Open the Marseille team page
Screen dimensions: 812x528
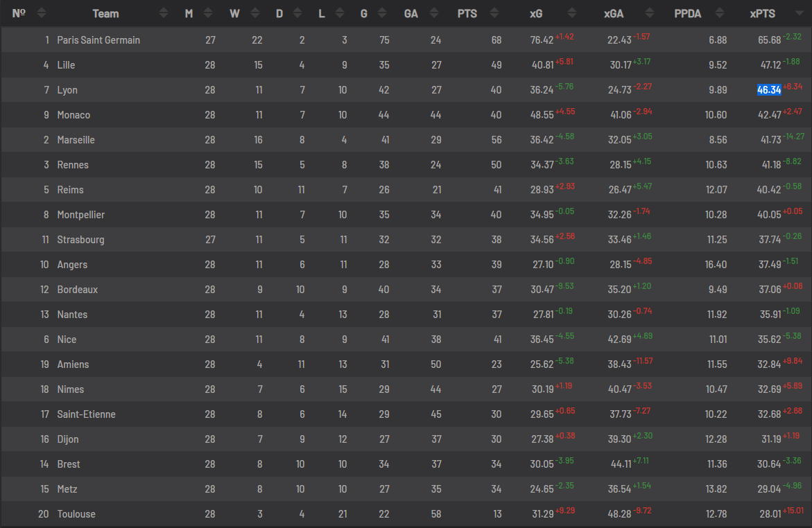click(x=76, y=140)
